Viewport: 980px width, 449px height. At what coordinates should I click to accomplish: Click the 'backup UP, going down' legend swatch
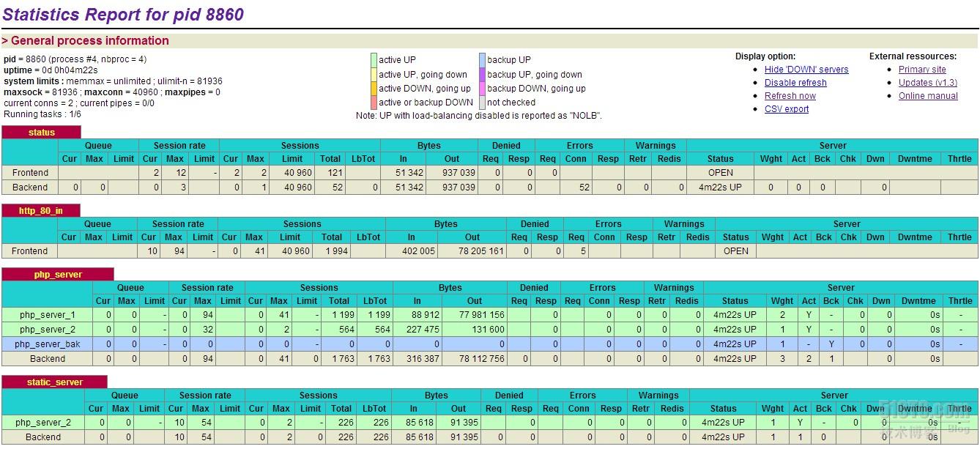click(483, 74)
